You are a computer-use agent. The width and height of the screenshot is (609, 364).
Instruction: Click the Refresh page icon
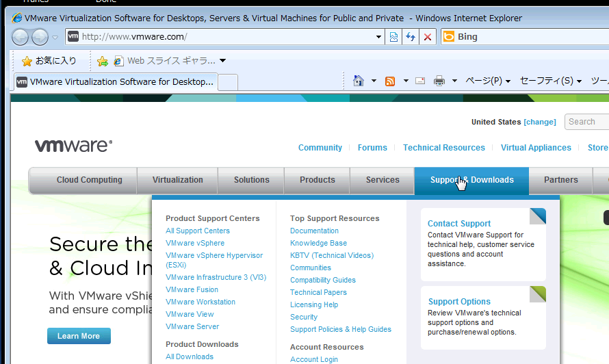pos(411,37)
